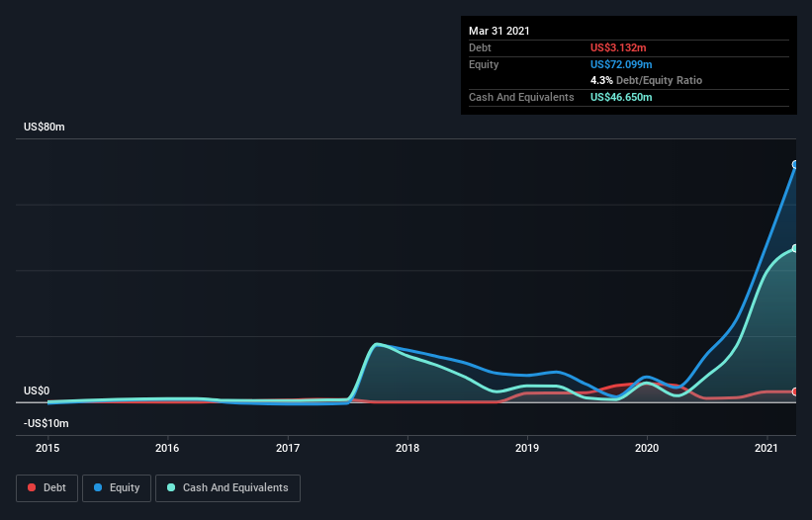
Task: Click the US$46.650m cash value
Action: pos(621,97)
